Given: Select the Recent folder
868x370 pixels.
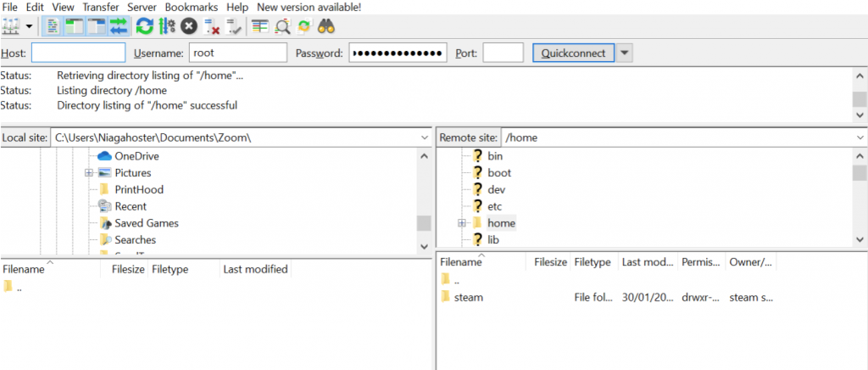Looking at the screenshot, I should 131,206.
